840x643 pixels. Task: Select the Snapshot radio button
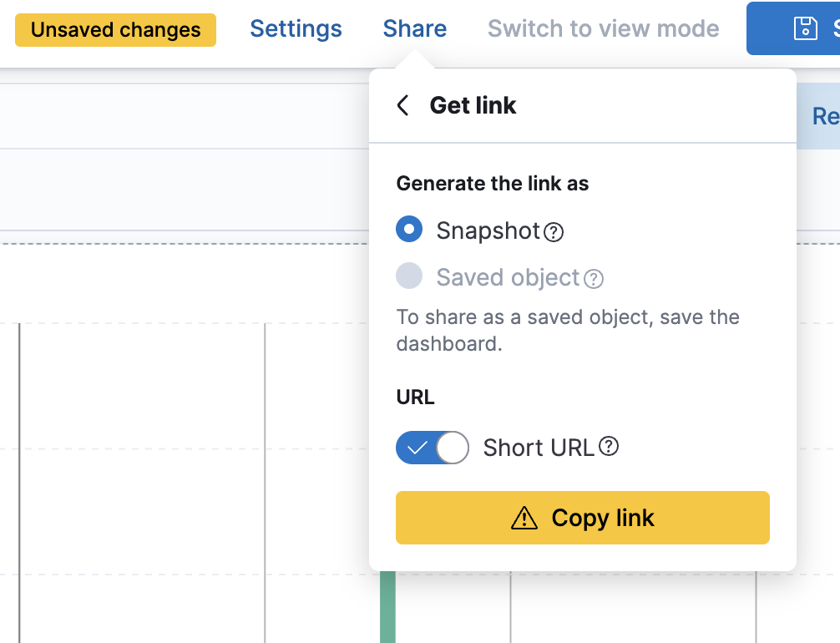tap(409, 229)
